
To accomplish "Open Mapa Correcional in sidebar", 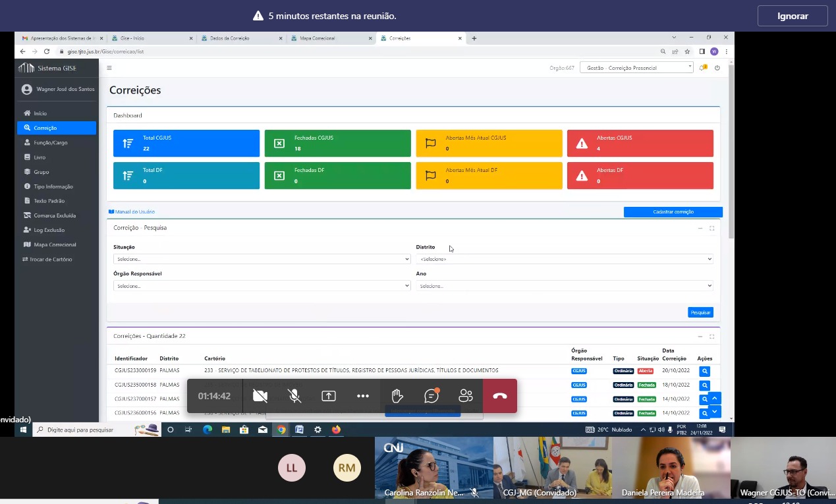I will tap(55, 244).
